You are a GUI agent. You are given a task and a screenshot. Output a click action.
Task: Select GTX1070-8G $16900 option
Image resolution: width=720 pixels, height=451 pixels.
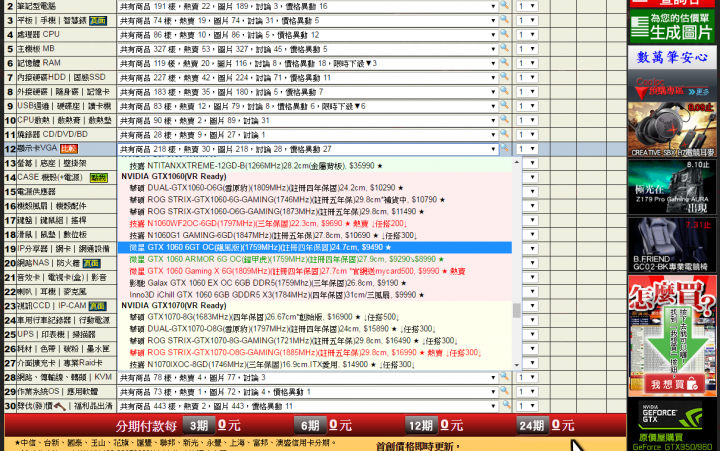[315, 317]
